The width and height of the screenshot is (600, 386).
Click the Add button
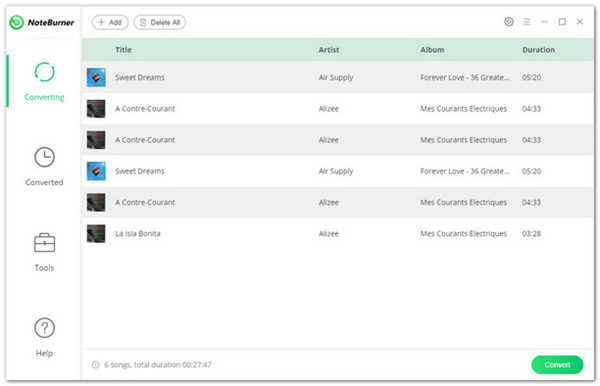110,22
